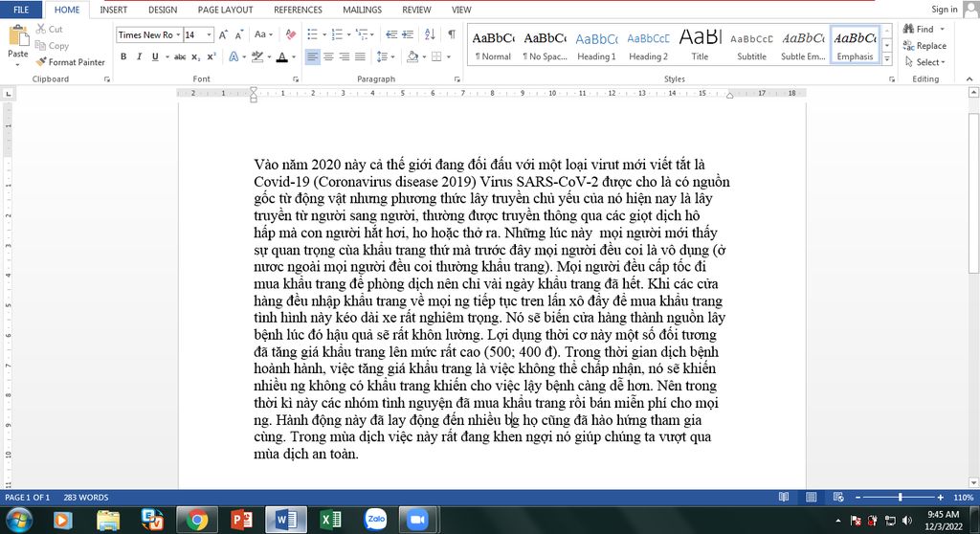Viewport: 980px width, 534px height.
Task: Apply the Normal style
Action: [493, 46]
